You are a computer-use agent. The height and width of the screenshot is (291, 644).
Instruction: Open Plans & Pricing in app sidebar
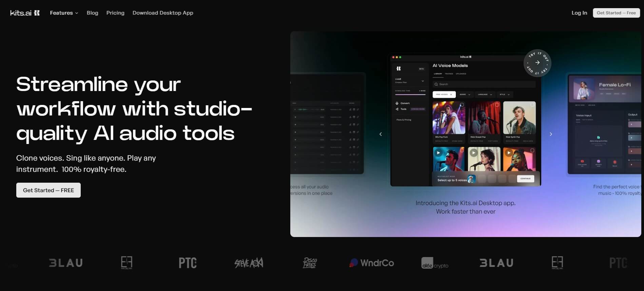point(404,120)
